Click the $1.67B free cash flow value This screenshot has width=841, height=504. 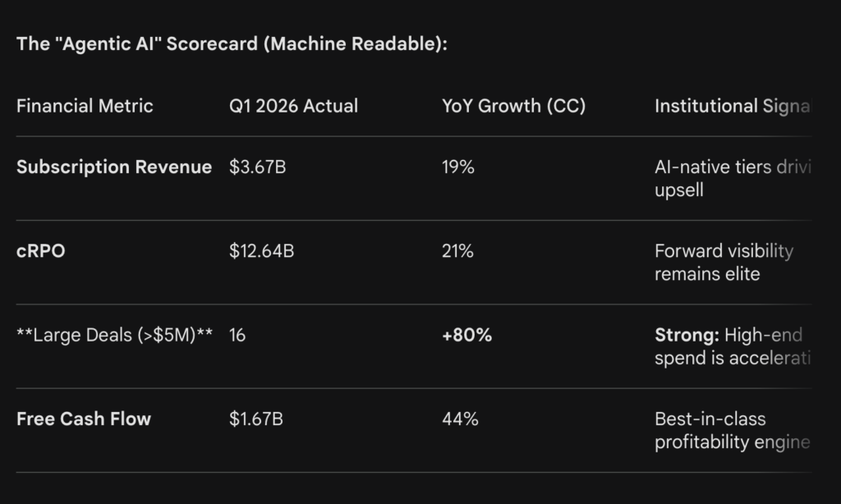[x=256, y=419]
